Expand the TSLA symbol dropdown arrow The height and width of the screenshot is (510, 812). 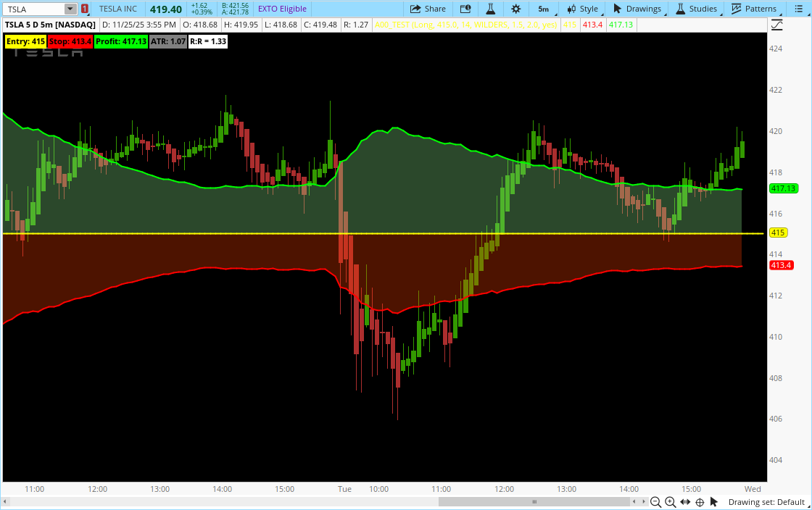click(70, 9)
